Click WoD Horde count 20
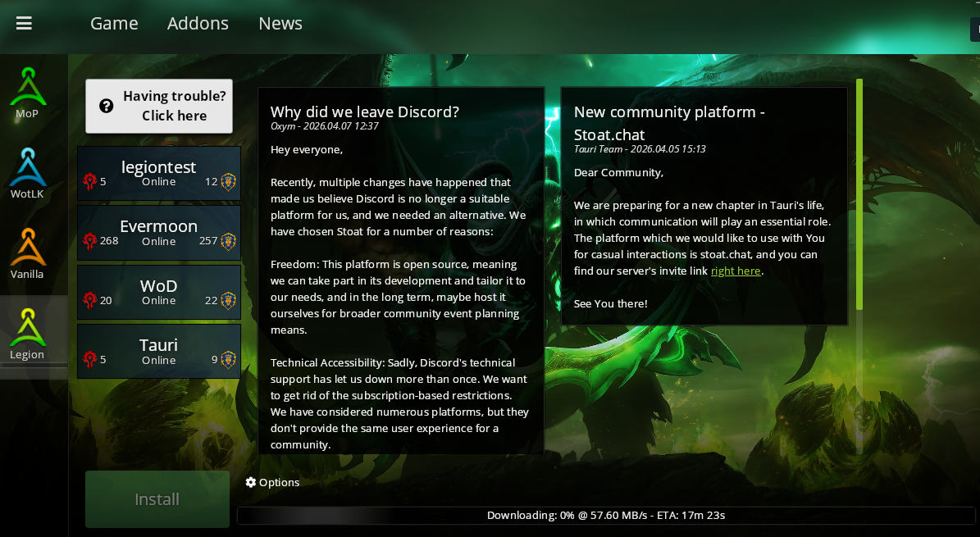 106,301
